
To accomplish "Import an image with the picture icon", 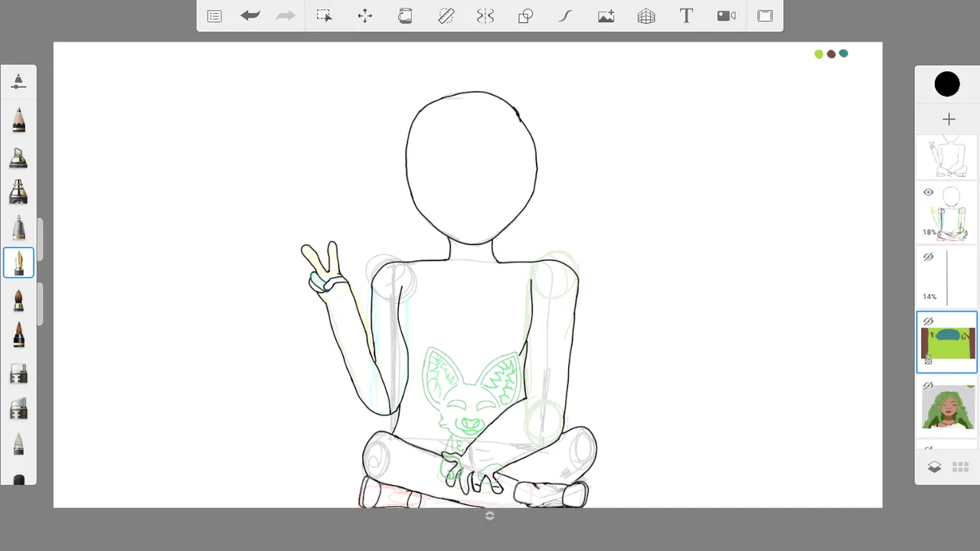I will pyautogui.click(x=606, y=16).
